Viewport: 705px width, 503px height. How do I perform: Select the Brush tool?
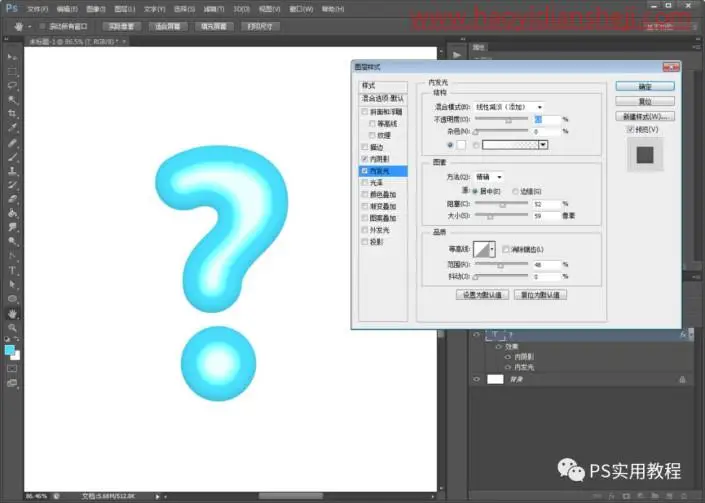[x=12, y=156]
